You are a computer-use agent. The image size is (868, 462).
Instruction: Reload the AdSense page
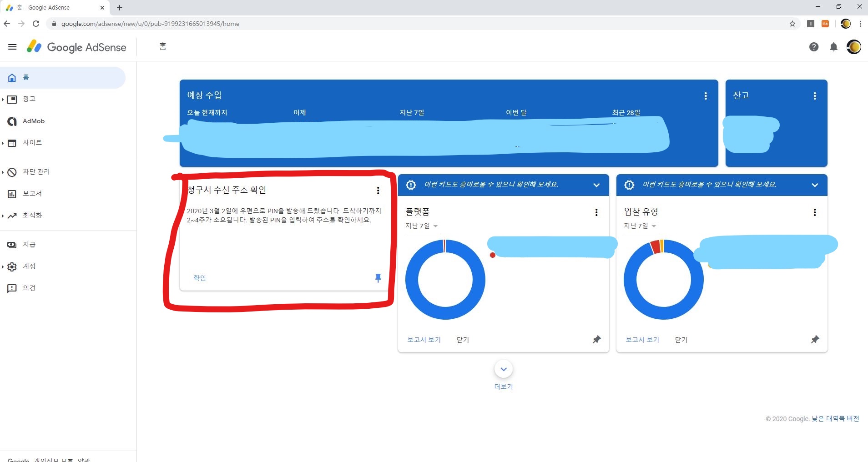click(x=36, y=24)
